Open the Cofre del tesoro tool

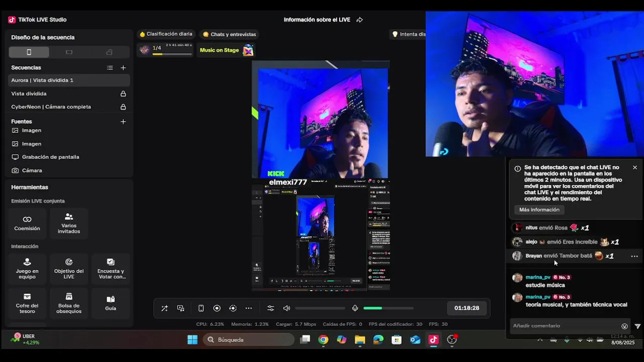pyautogui.click(x=27, y=304)
